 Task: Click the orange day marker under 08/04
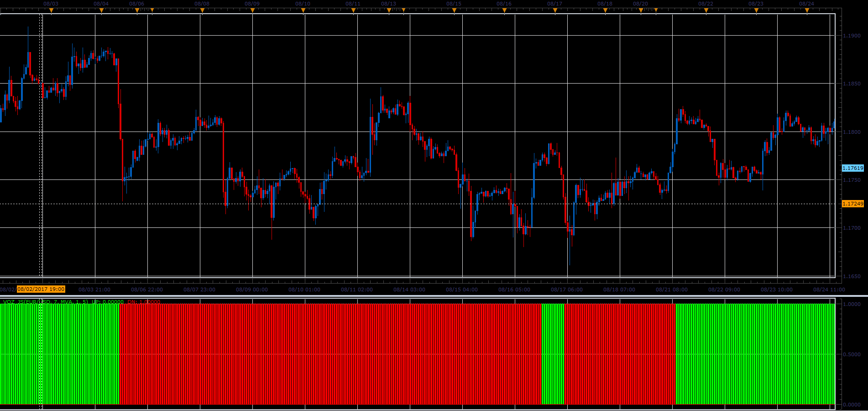101,10
